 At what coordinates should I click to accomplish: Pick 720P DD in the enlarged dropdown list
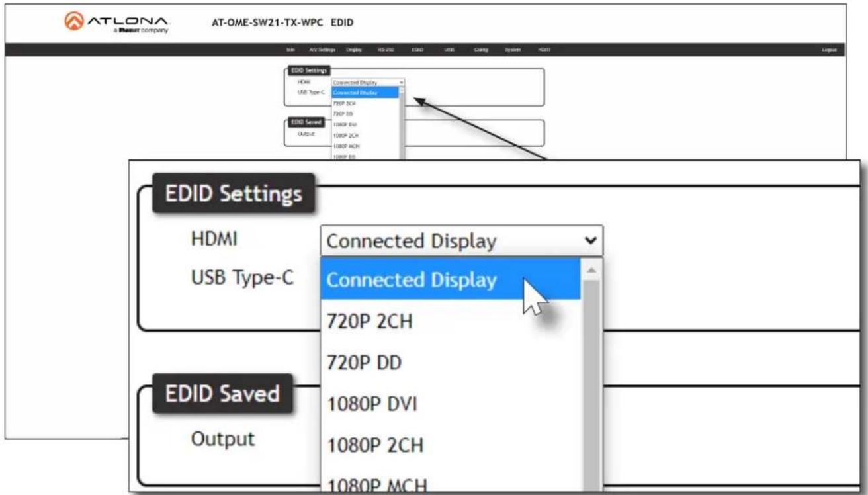tap(451, 363)
